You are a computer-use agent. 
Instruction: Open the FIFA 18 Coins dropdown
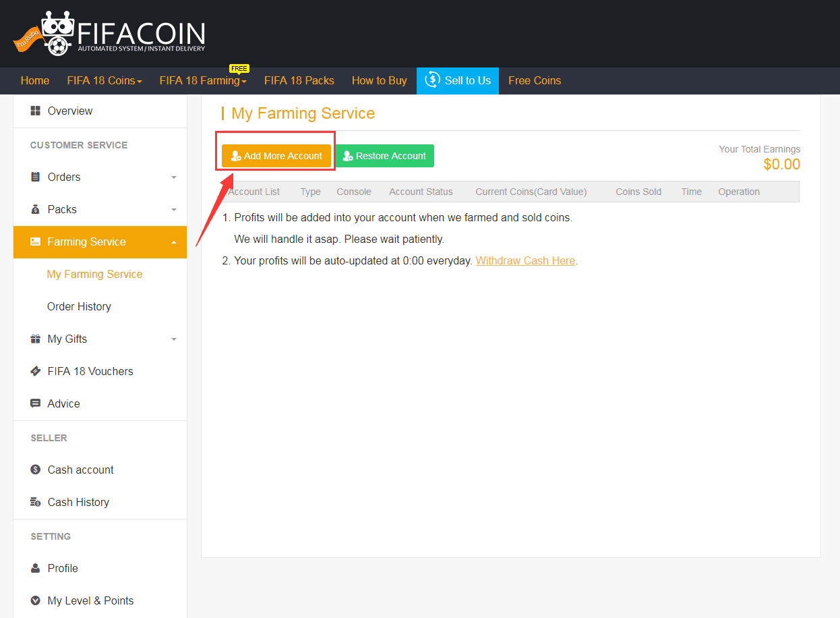(x=104, y=80)
